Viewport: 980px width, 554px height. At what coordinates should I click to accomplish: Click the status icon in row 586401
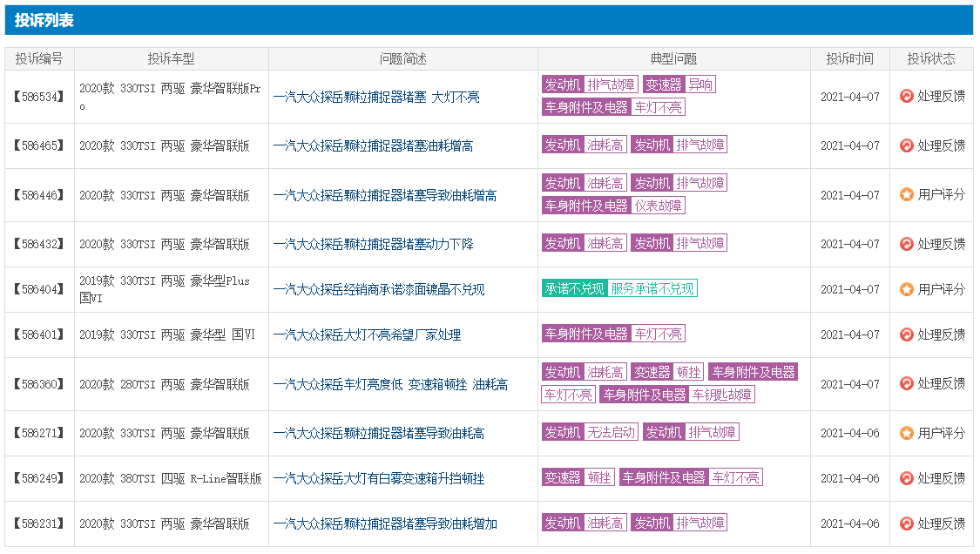(906, 334)
